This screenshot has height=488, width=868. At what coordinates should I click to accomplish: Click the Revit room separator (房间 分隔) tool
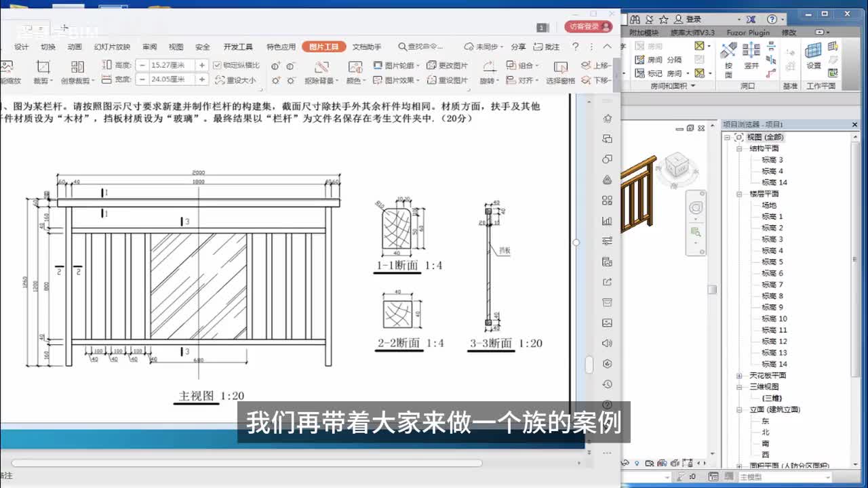(x=658, y=60)
